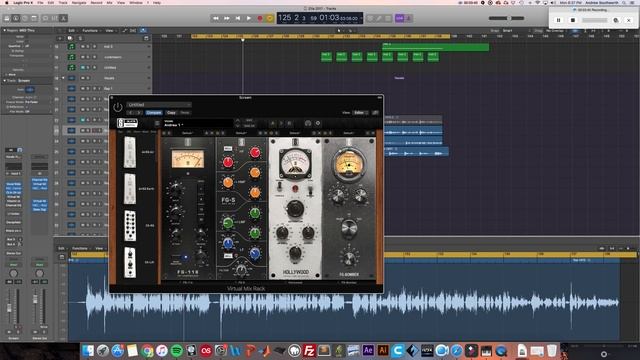640x360 pixels.
Task: Click the Fast Forward transport button
Action: pyautogui.click(x=227, y=18)
